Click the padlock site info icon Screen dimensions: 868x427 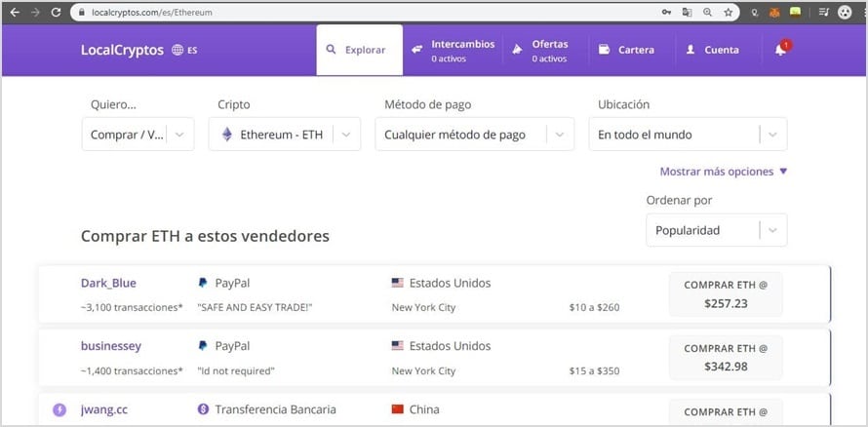[x=82, y=12]
